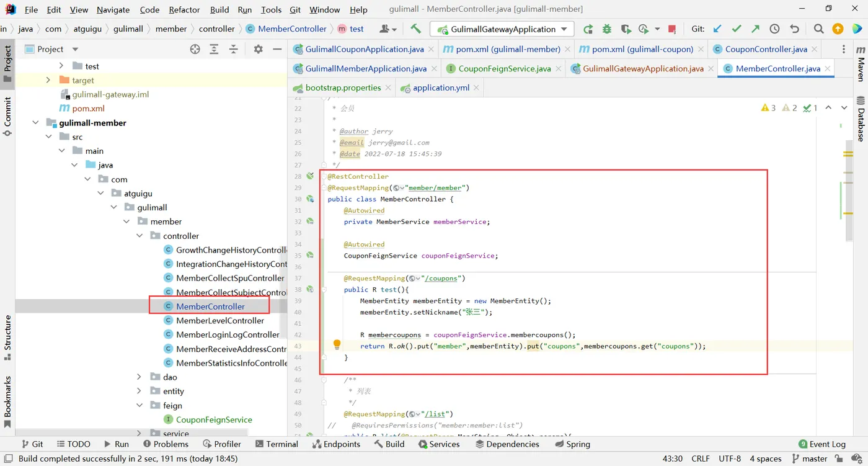Switch to application.yml tab
Image resolution: width=868 pixels, height=466 pixels.
pyautogui.click(x=441, y=87)
